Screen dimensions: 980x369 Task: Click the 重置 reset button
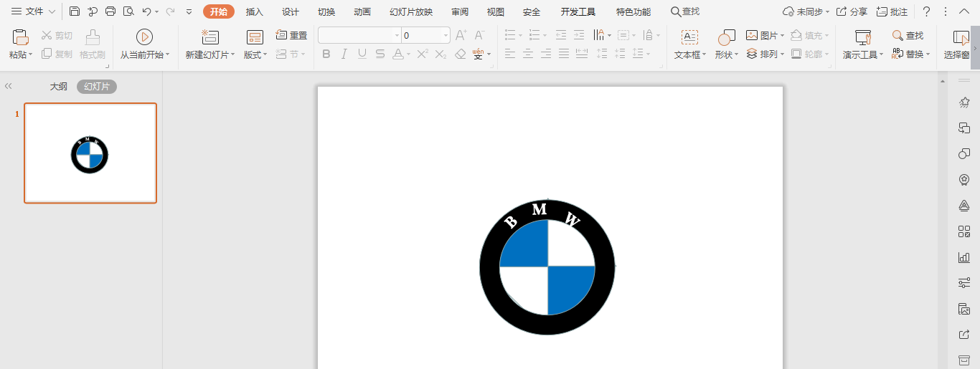[x=292, y=35]
